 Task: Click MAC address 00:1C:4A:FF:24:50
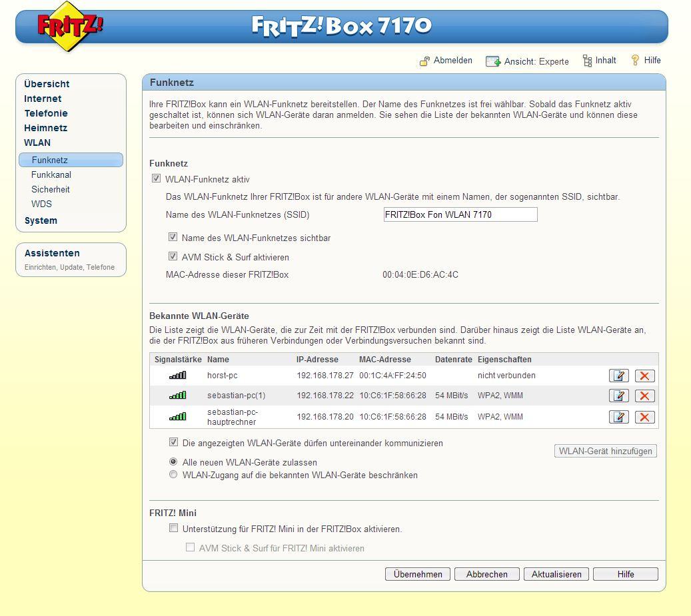pos(392,376)
